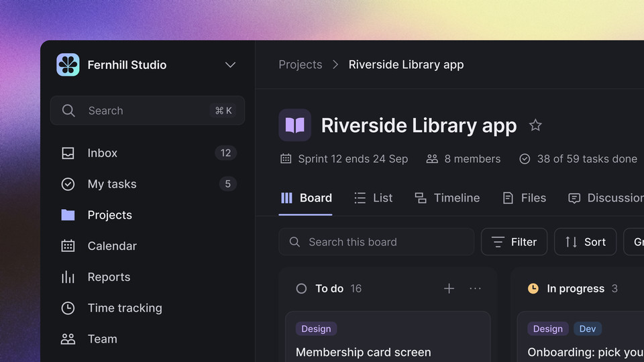The width and height of the screenshot is (644, 362).
Task: Click the sidebar search magnifier icon
Action: (x=68, y=111)
